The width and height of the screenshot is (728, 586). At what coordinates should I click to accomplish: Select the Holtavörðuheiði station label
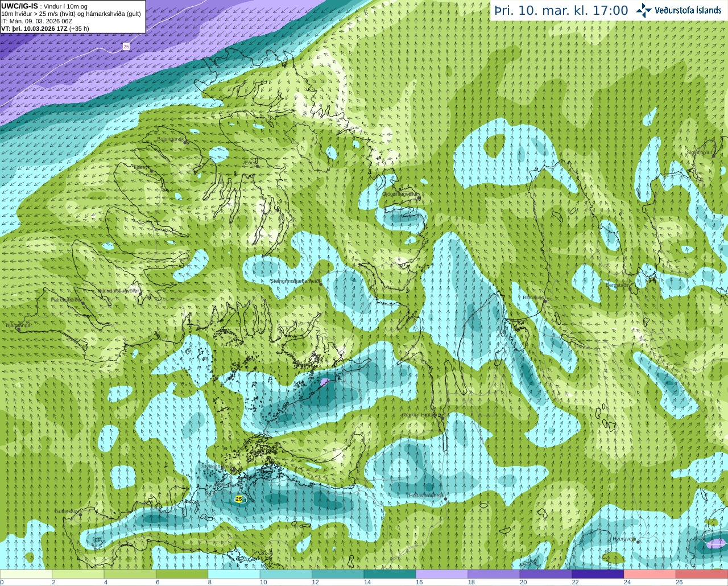pyautogui.click(x=427, y=496)
